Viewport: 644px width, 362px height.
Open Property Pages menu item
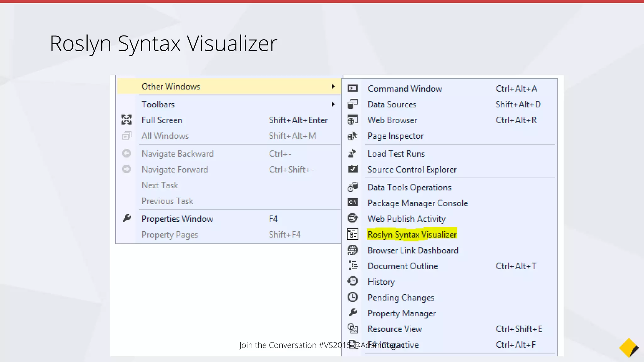coord(229,234)
